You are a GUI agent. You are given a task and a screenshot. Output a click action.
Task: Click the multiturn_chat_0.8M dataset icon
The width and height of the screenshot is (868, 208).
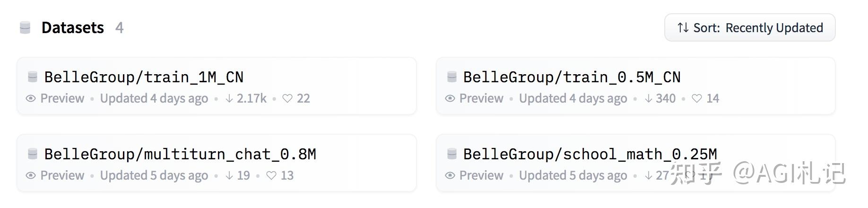tap(33, 154)
